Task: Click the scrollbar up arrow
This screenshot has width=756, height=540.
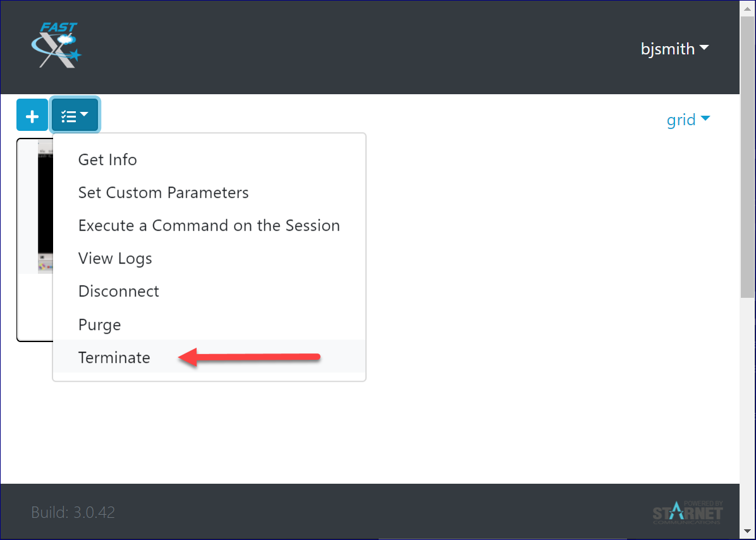Action: point(747,8)
